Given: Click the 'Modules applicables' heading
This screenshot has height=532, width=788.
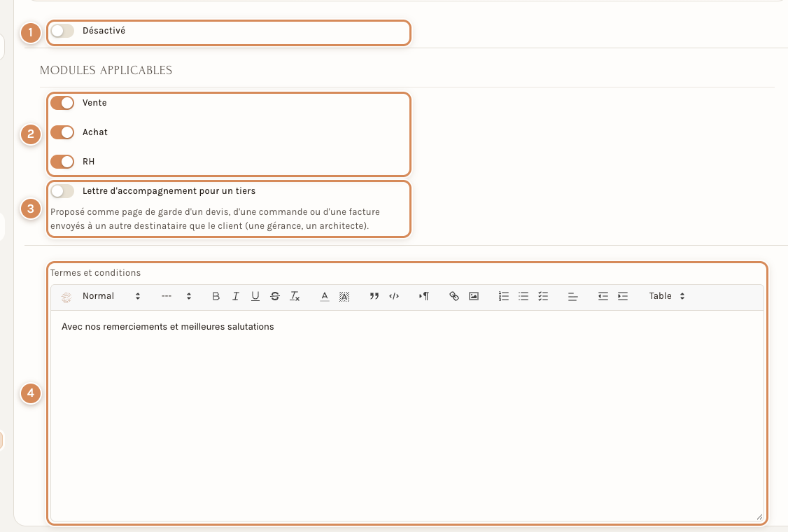Looking at the screenshot, I should point(106,71).
